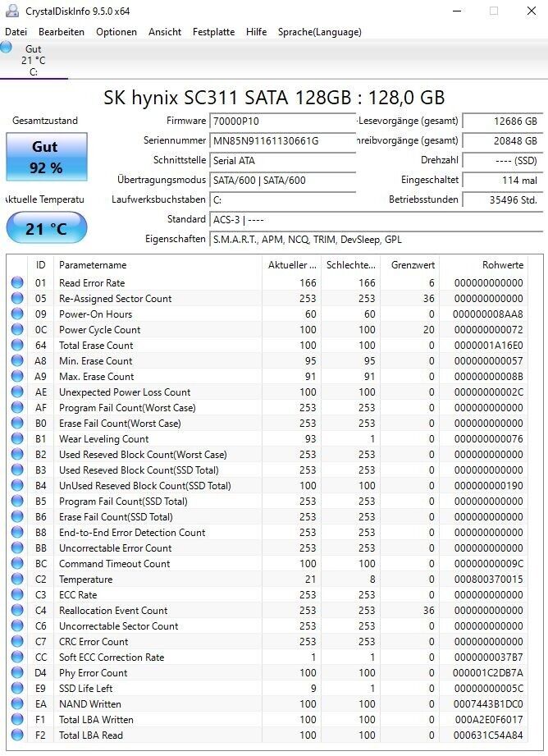
Task: Open the Festplatte menu
Action: click(x=213, y=32)
